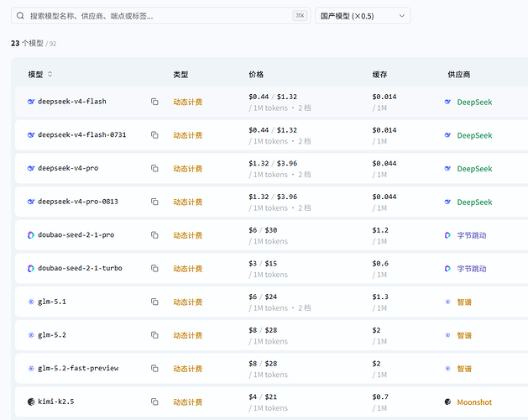The width and height of the screenshot is (528, 420).
Task: Click the $1.2 cache price
Action: point(380,230)
